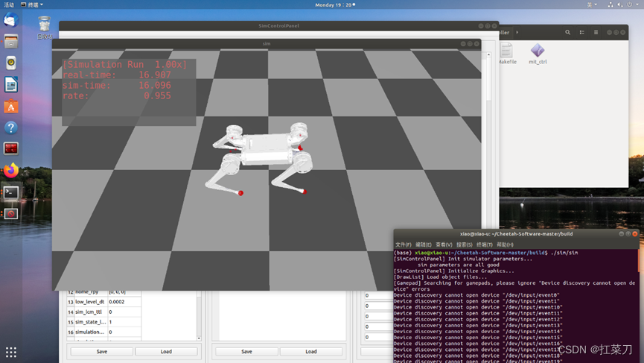Open the Show Applications grid
Screen dimensions: 644x363
(x=11, y=352)
